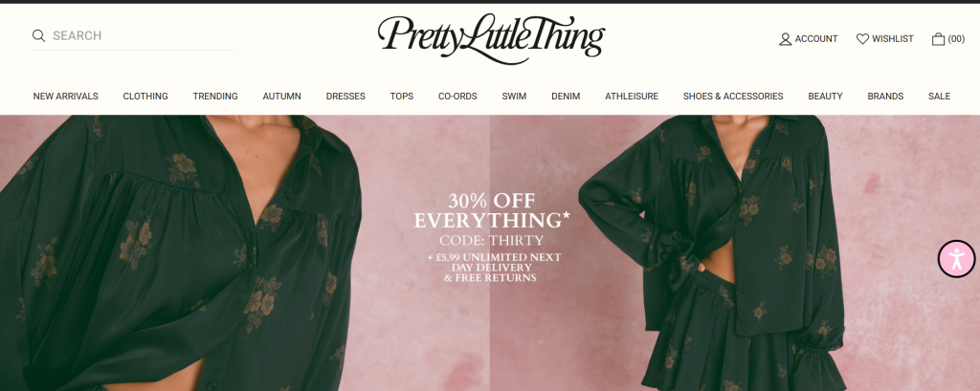Click the 30% off everything banner text
This screenshot has width=980, height=391.
click(492, 210)
